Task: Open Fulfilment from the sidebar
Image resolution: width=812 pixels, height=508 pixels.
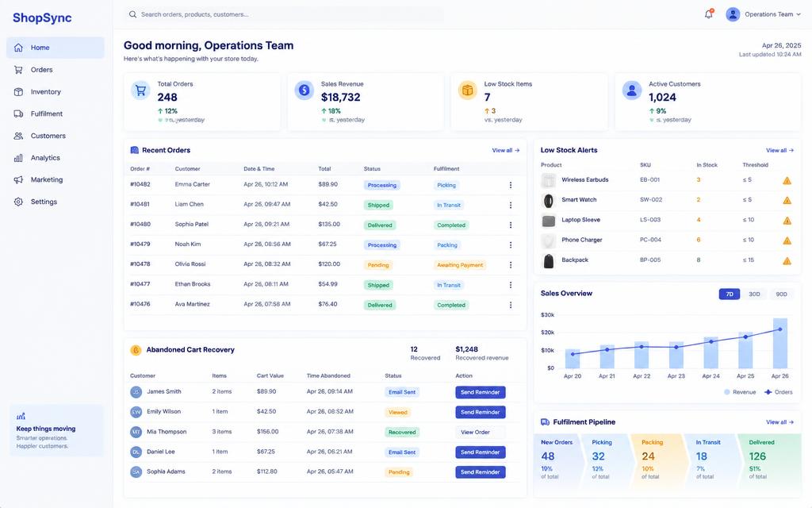Action: pos(56,114)
